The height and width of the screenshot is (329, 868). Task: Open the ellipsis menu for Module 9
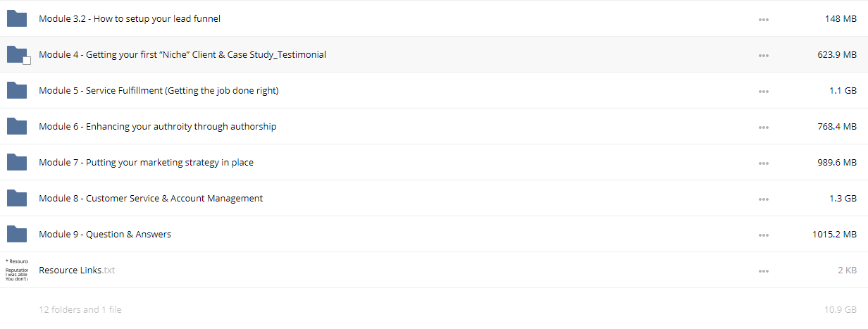coord(763,235)
